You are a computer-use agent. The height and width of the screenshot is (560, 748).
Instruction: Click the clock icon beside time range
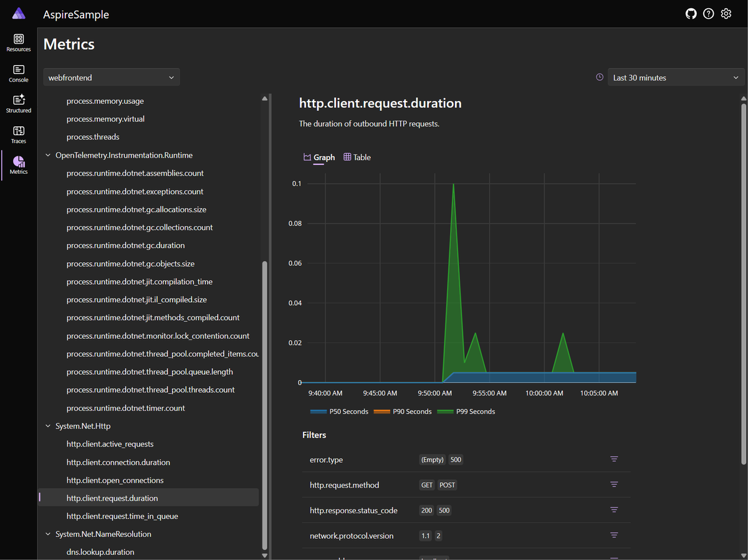(600, 77)
